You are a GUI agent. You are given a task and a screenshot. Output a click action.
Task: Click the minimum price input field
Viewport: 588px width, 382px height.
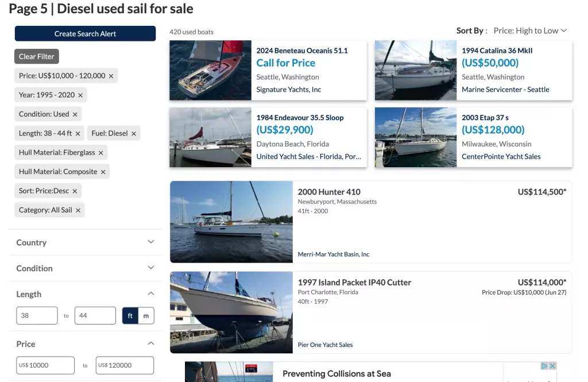coord(45,365)
